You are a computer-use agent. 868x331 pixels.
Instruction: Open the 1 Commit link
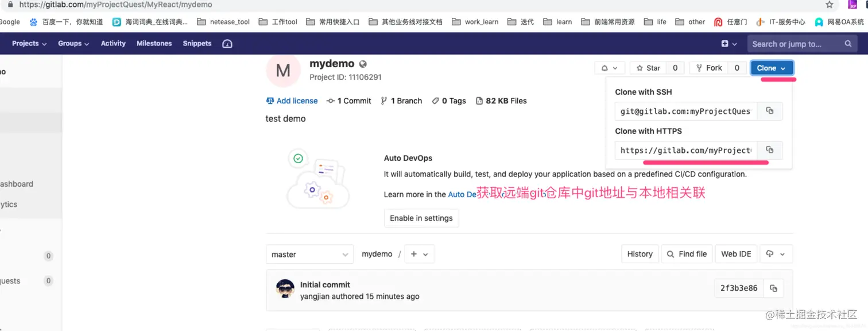(x=349, y=101)
